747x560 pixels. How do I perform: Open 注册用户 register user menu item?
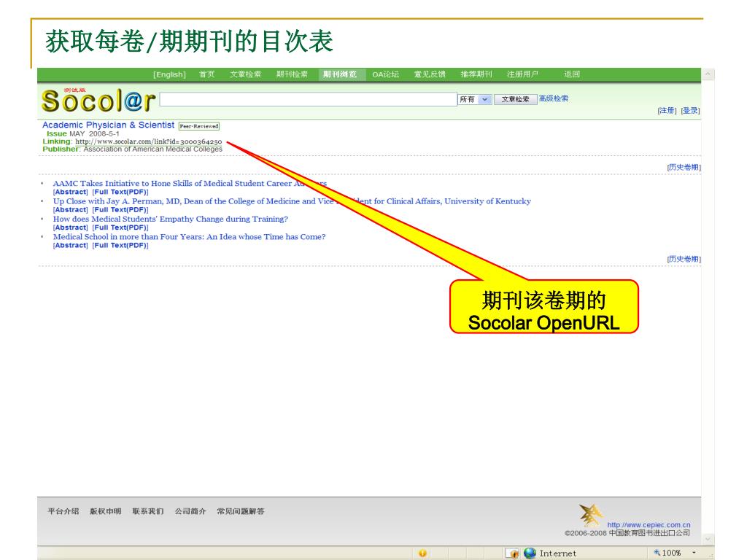tap(522, 74)
